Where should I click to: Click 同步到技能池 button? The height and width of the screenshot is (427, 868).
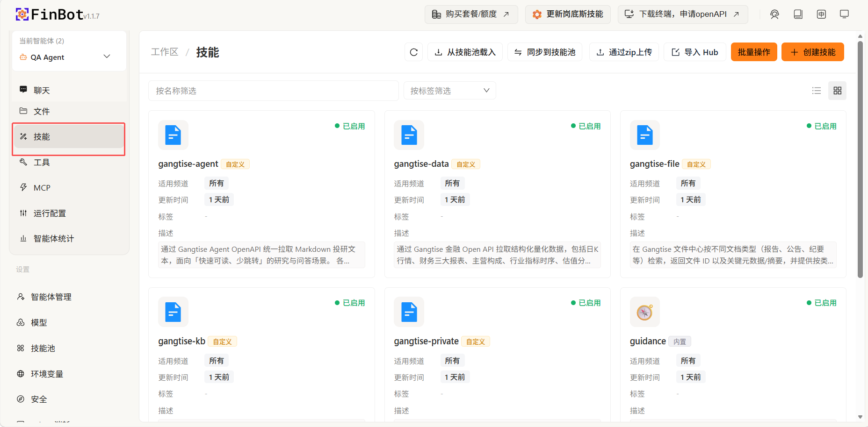[545, 52]
